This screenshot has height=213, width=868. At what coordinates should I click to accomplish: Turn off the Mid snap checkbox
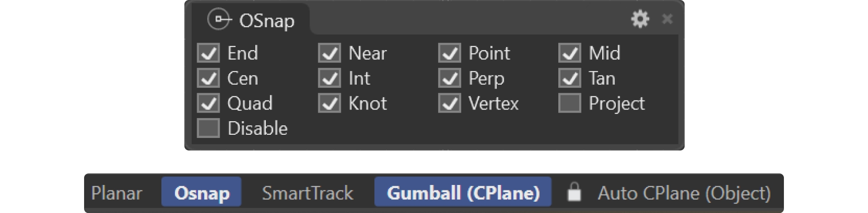coord(570,53)
